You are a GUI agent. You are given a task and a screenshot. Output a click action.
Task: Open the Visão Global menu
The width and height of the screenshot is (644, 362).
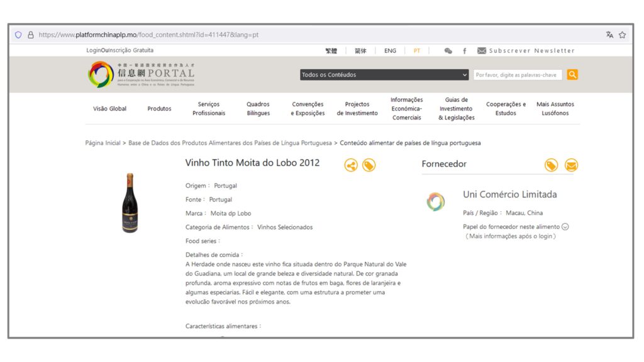coord(109,109)
